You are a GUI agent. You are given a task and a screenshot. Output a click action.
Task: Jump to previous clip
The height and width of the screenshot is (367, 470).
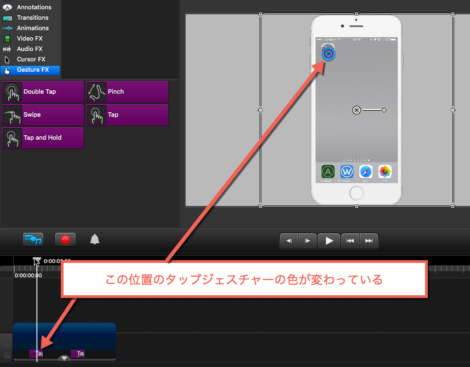point(350,241)
